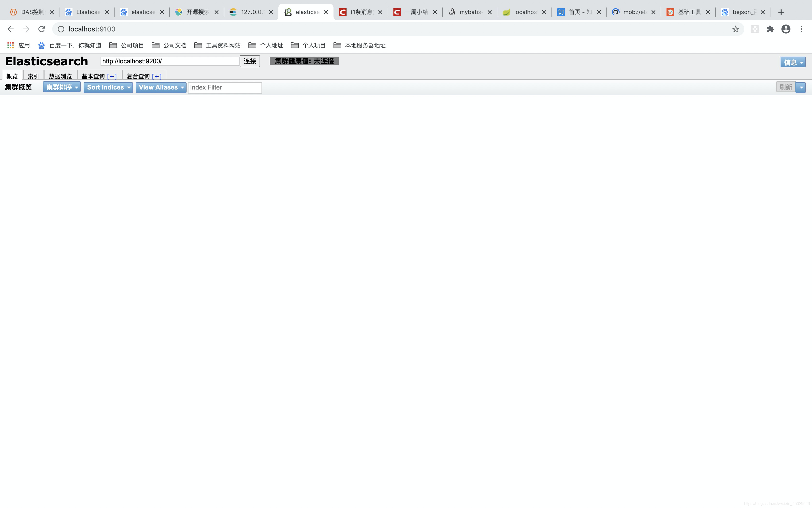Select the 基本查询 tab
The width and height of the screenshot is (812, 508).
tap(93, 76)
